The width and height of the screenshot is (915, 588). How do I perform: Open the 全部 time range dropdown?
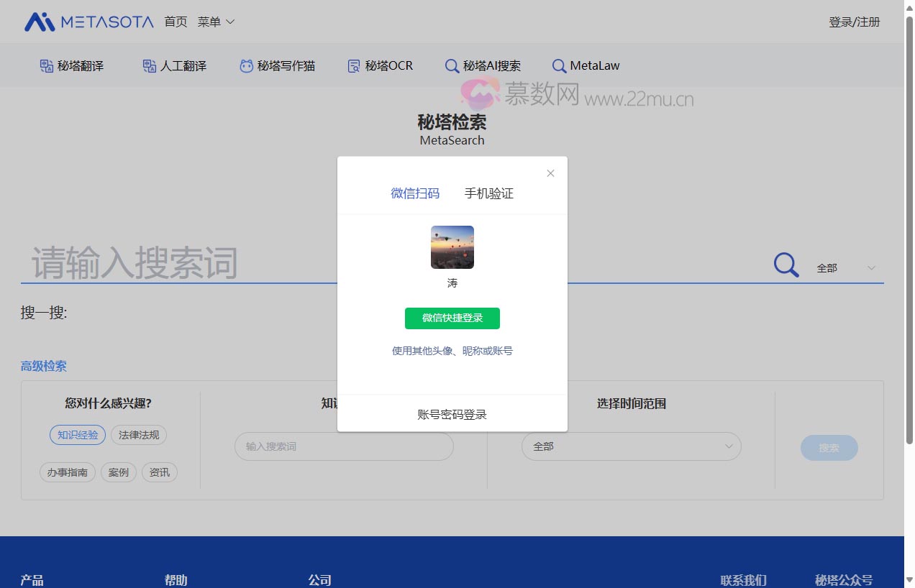[x=631, y=446]
